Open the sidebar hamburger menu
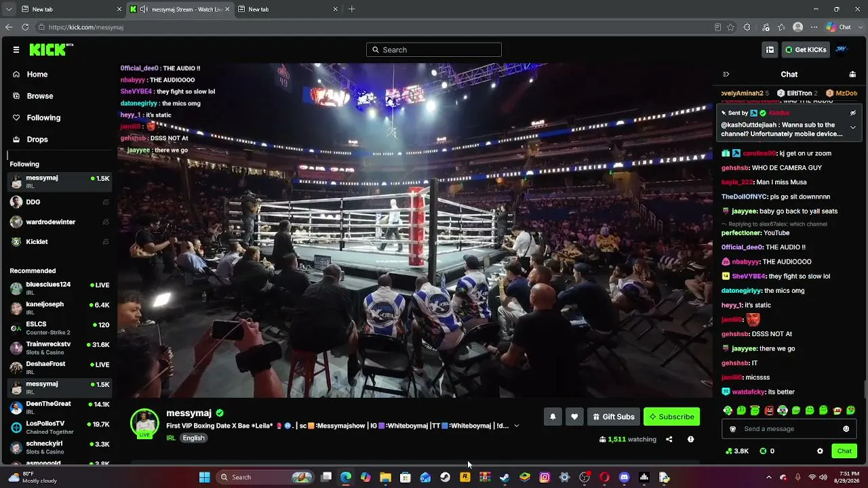The width and height of the screenshot is (868, 488). [x=16, y=49]
